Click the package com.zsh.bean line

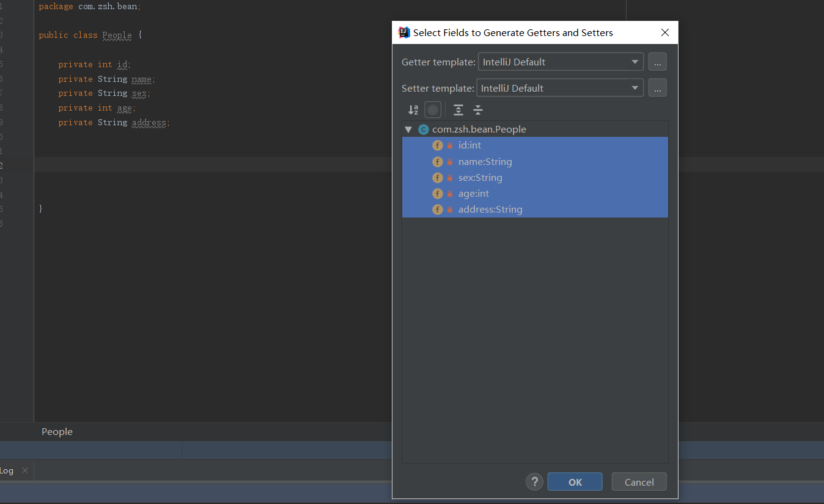point(90,6)
